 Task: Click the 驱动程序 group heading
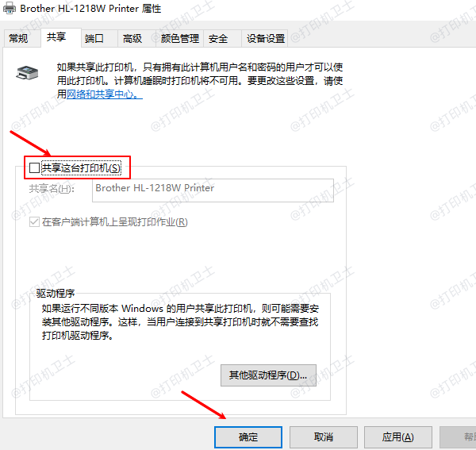pyautogui.click(x=56, y=293)
